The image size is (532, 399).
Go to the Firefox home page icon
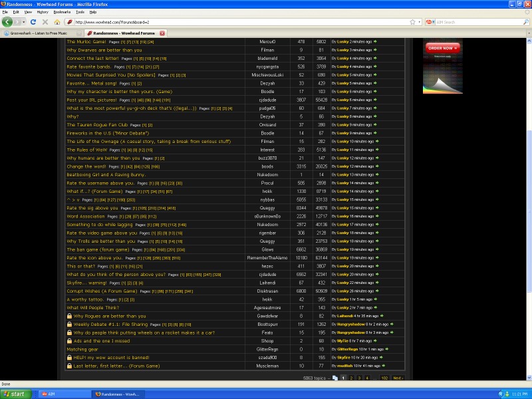(x=57, y=22)
